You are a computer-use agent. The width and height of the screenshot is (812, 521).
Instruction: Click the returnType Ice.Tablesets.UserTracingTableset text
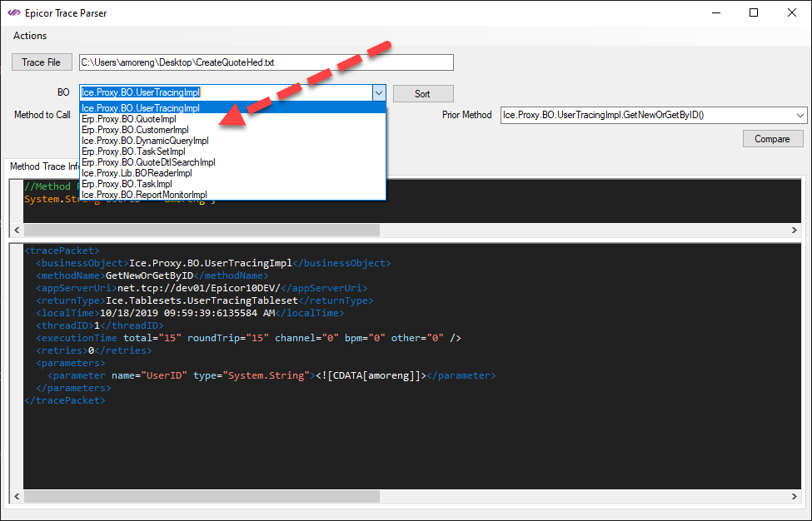202,300
